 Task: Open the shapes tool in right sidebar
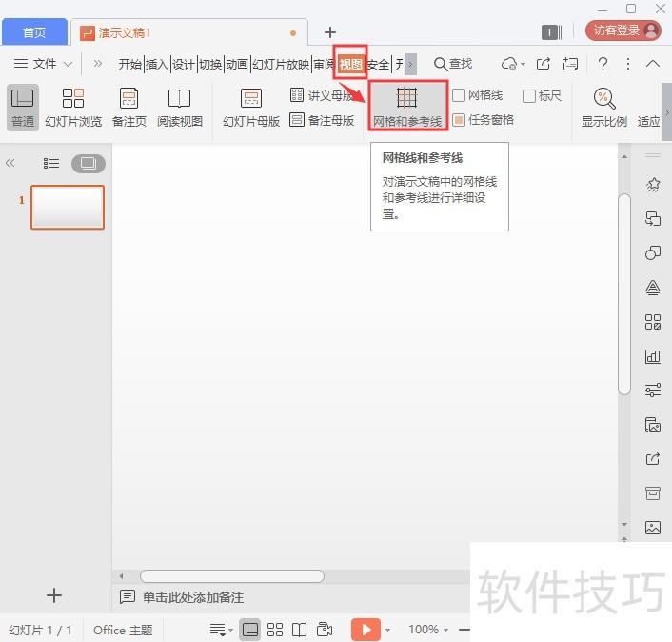coord(653,252)
